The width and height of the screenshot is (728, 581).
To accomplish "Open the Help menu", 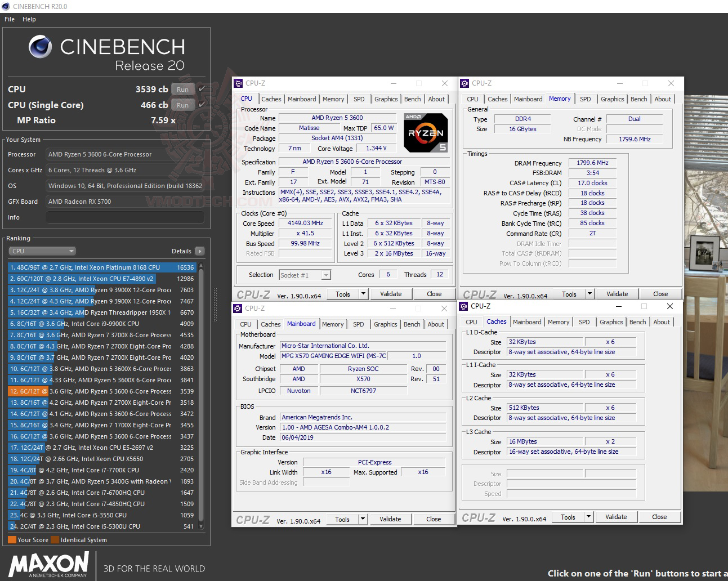I will point(29,19).
